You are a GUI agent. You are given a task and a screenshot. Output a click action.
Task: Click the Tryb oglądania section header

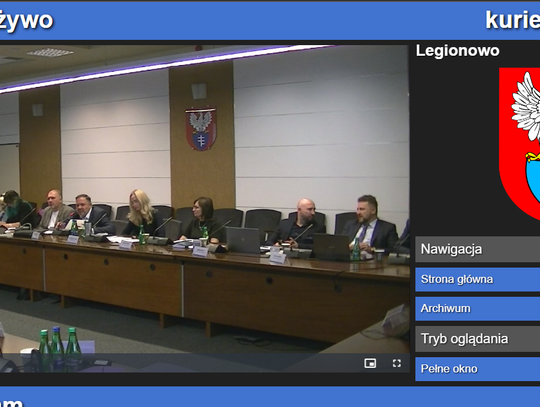click(x=478, y=339)
